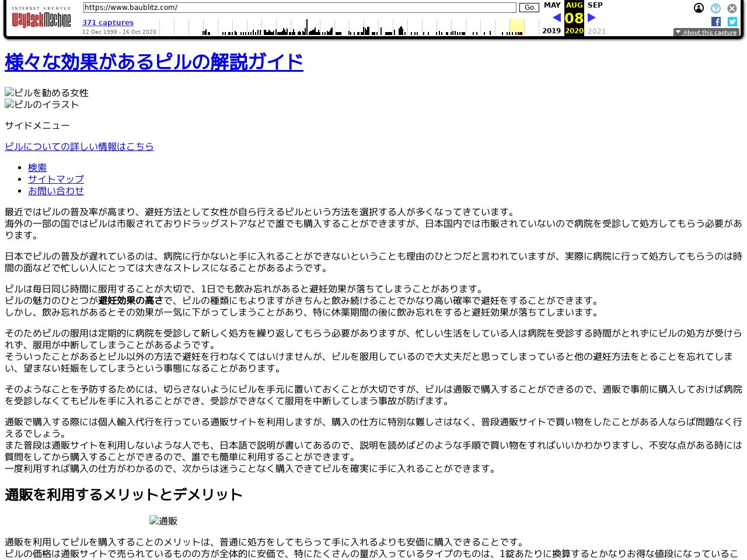
Task: Open the page title heading link
Action: pos(154,62)
